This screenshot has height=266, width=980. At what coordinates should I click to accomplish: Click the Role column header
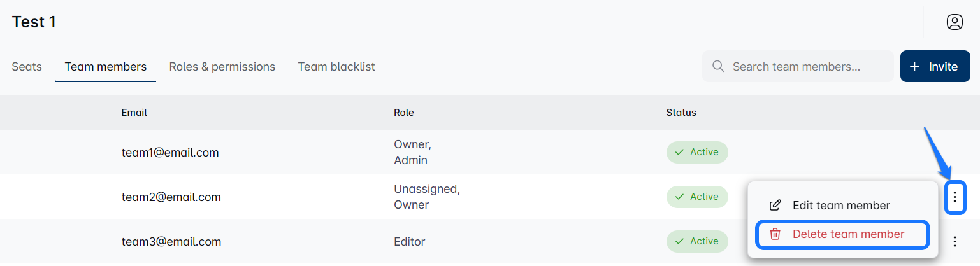404,113
